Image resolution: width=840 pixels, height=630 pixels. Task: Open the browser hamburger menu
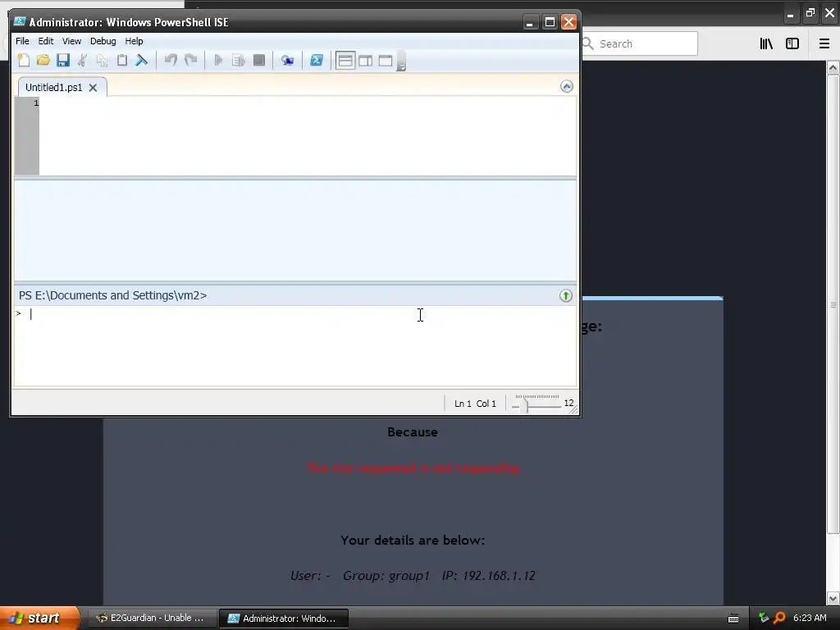[x=824, y=43]
